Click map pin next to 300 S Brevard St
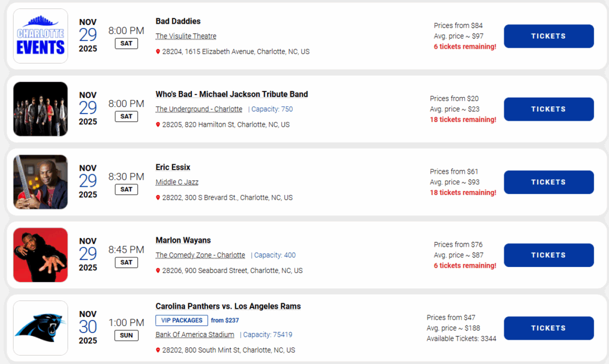This screenshot has height=364, width=609. pos(158,198)
